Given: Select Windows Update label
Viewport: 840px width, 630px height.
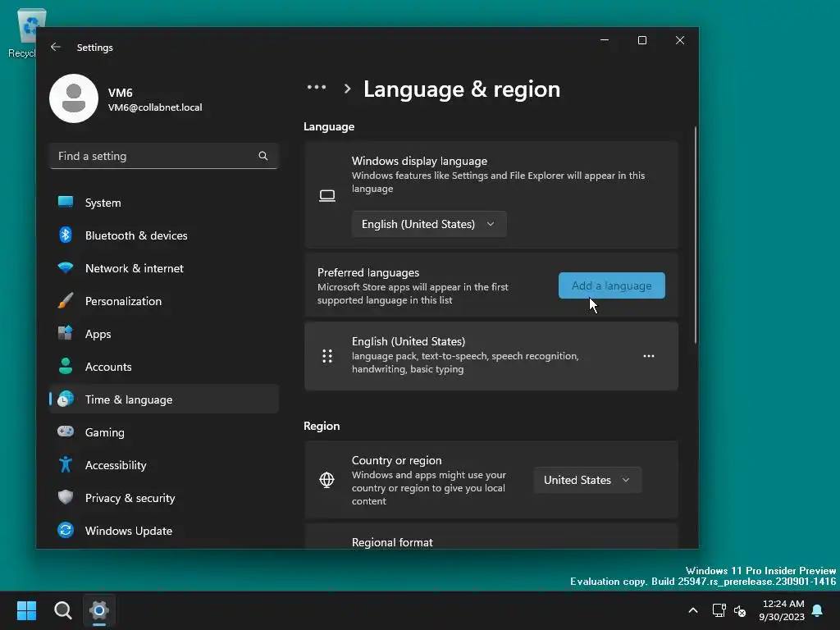Looking at the screenshot, I should pyautogui.click(x=129, y=531).
